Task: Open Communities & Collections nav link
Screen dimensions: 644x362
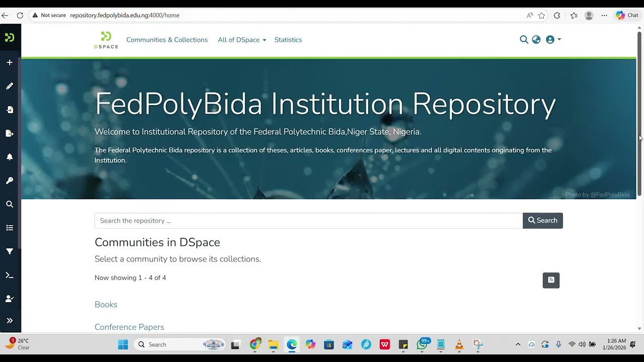Action: coord(167,40)
